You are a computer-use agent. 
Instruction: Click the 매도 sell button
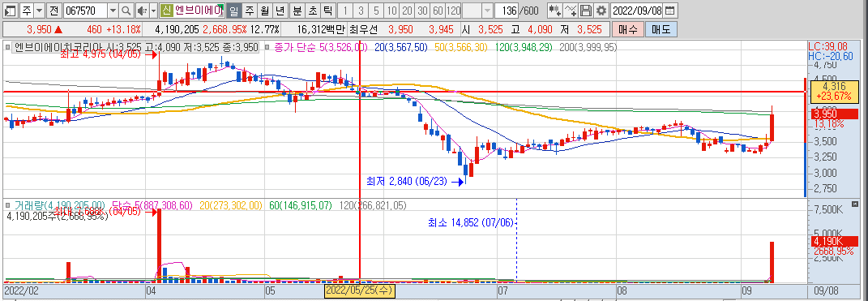click(661, 29)
